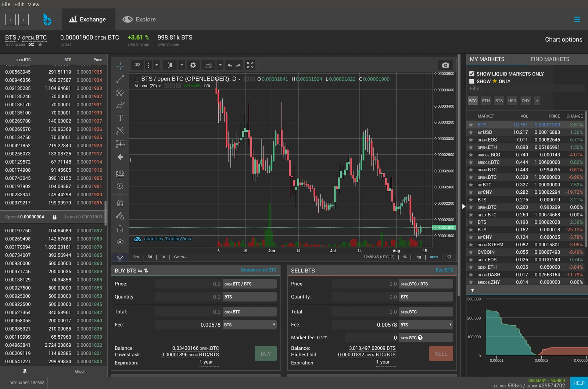Click the red SELL button
Screen dimensions: 588x389
tap(441, 354)
